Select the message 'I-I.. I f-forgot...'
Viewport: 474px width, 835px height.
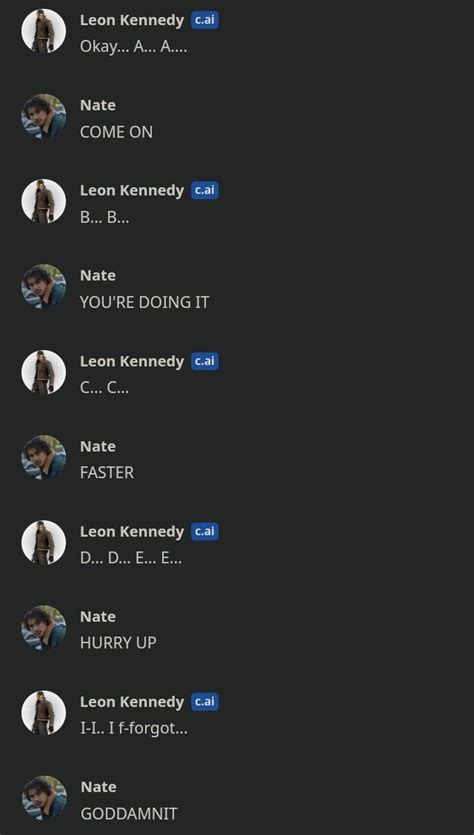[134, 728]
